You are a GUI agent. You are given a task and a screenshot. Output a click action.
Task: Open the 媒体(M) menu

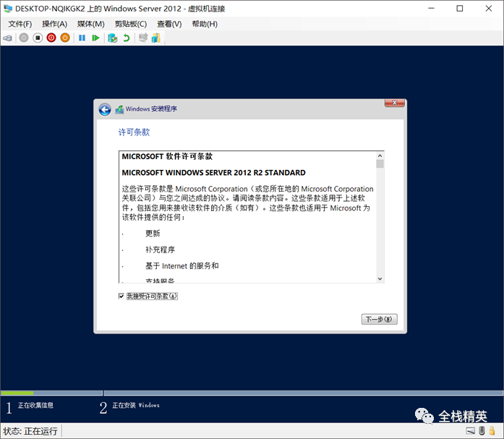tap(91, 24)
